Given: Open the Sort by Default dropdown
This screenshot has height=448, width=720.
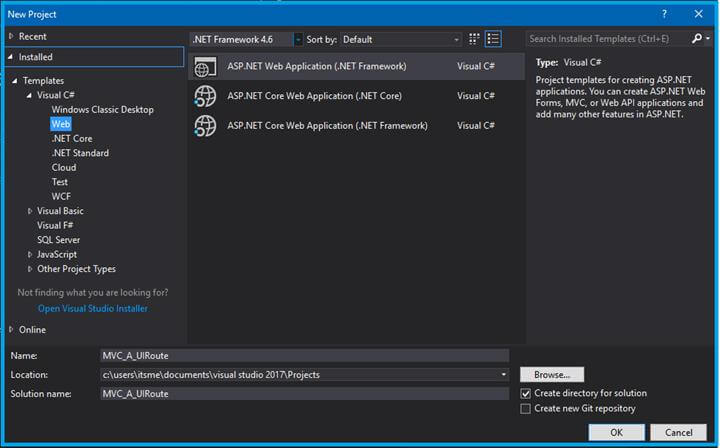Looking at the screenshot, I should tap(400, 39).
